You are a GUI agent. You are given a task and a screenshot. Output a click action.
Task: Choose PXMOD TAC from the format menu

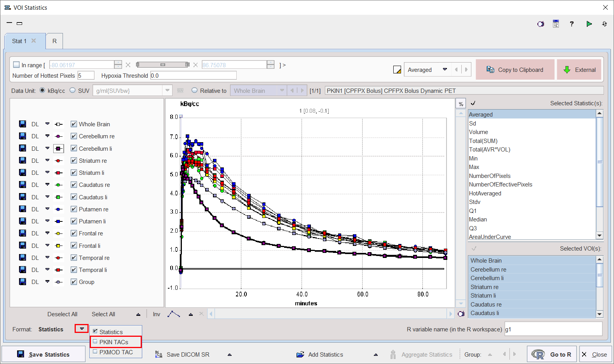116,352
